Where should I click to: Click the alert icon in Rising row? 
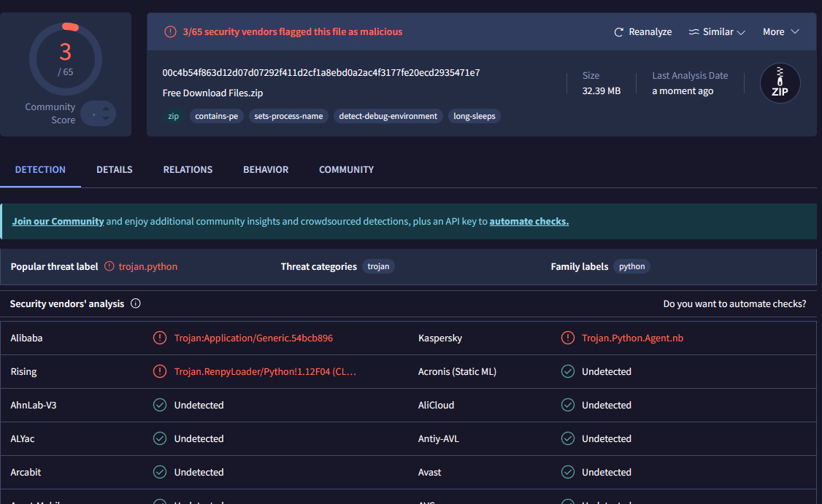(160, 371)
